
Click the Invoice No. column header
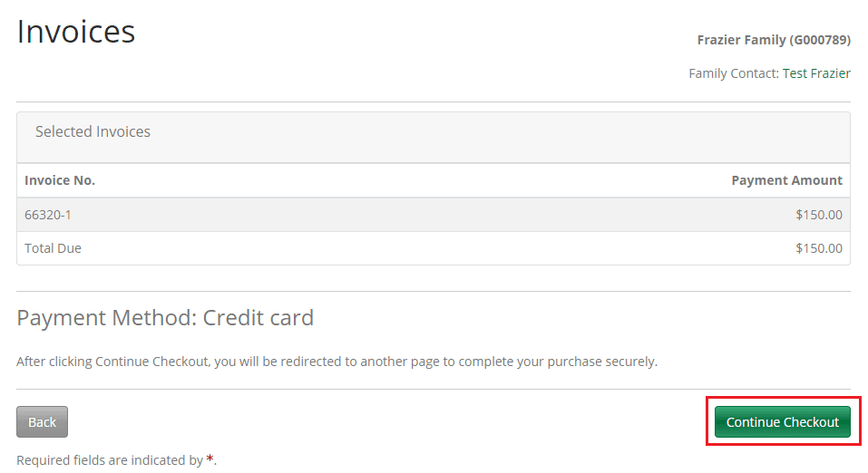(60, 180)
